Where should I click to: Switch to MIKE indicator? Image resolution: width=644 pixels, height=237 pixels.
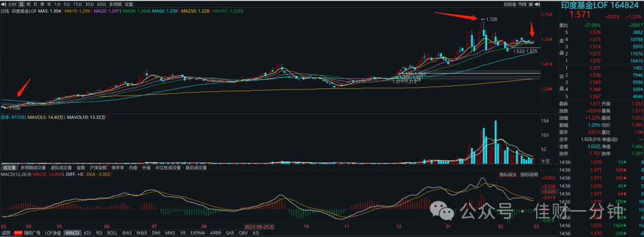coord(171,233)
